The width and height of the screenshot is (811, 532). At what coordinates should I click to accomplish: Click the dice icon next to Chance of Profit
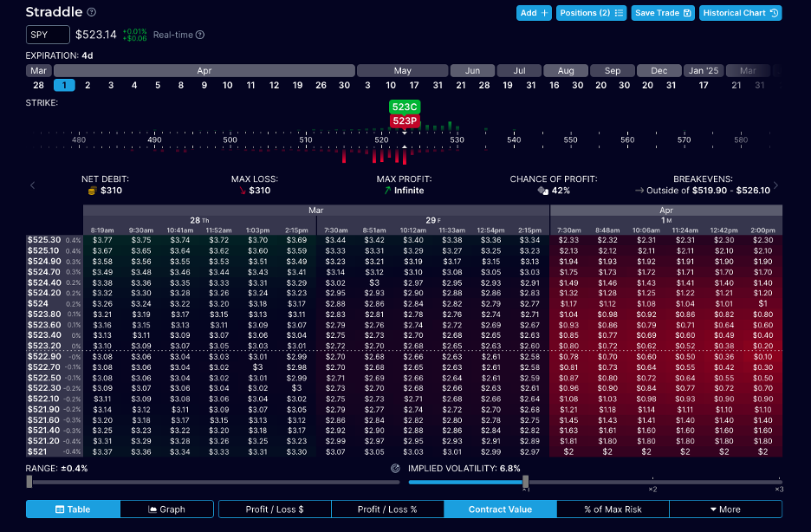(x=542, y=191)
